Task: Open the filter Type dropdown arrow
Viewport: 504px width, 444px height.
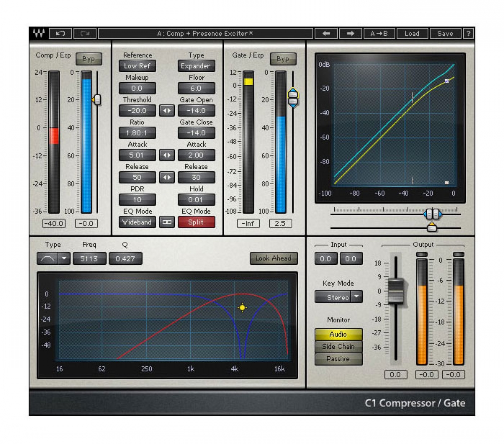Action: click(64, 259)
